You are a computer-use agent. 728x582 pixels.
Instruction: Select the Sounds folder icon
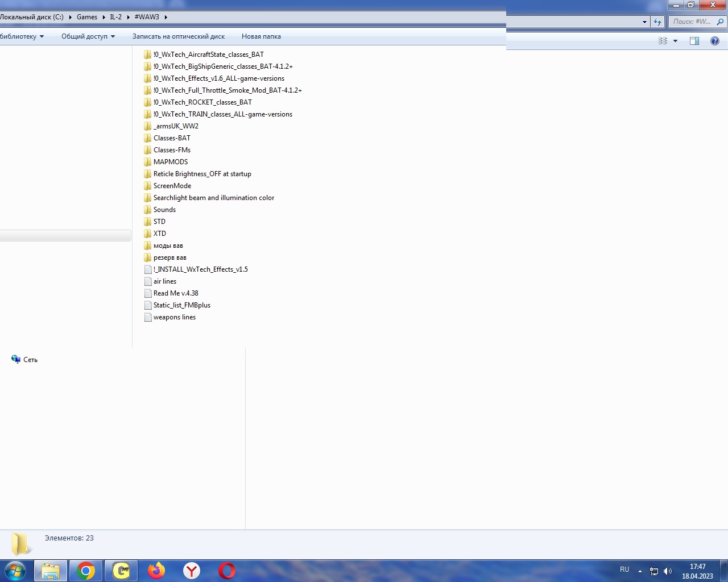(148, 210)
